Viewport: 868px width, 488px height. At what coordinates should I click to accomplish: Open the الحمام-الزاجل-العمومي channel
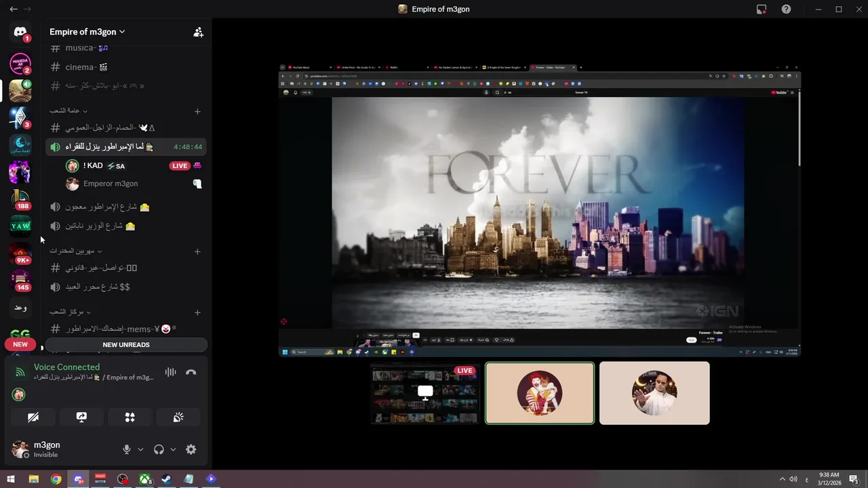pyautogui.click(x=125, y=127)
